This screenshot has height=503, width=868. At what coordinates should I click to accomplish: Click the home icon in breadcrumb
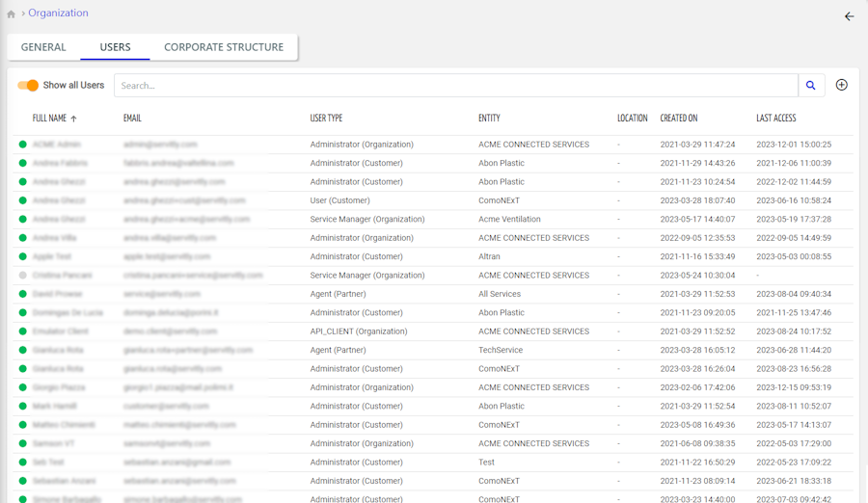point(12,14)
